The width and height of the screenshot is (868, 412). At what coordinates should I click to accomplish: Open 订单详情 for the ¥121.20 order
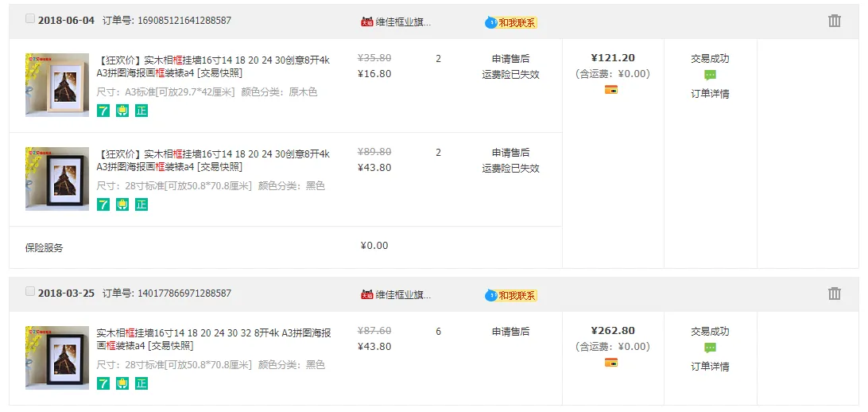[710, 94]
